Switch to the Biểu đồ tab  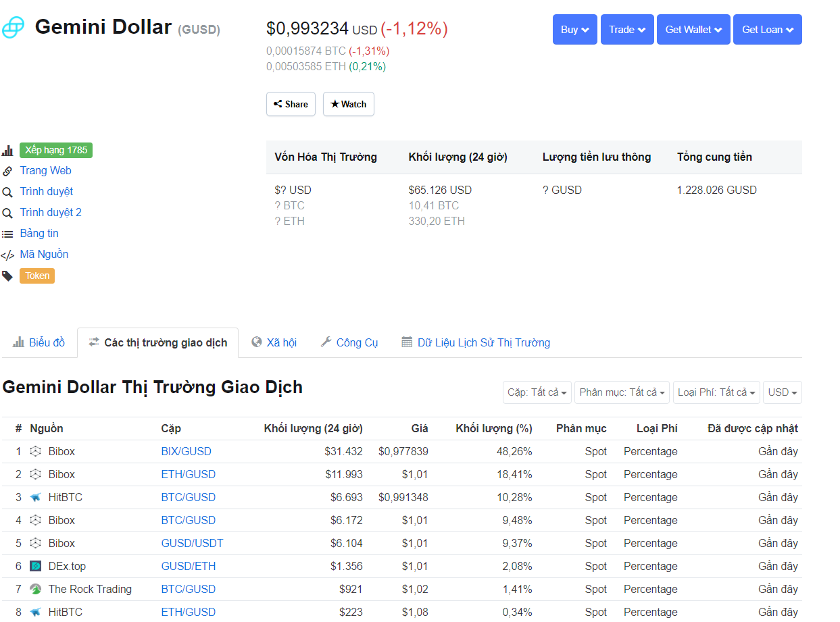click(x=39, y=342)
